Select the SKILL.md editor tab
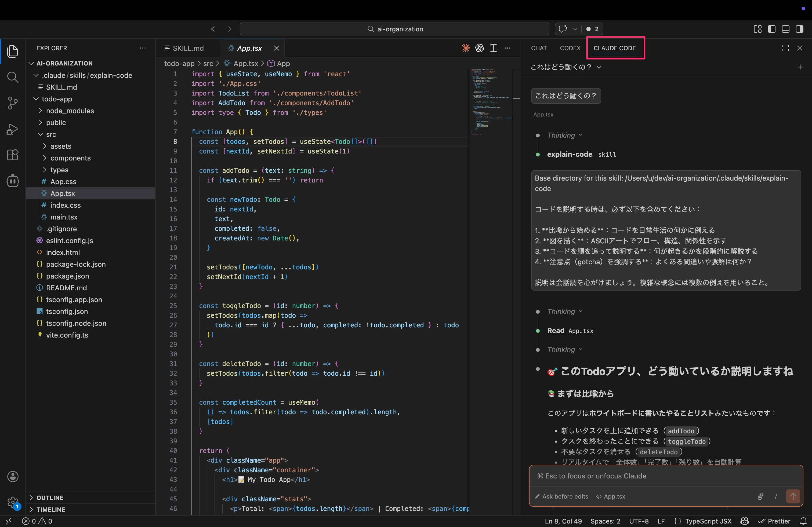Image resolution: width=812 pixels, height=527 pixels. point(188,48)
